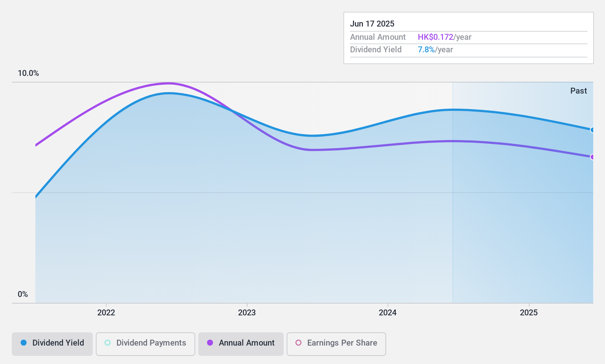Click the Dividend Yield tooltip label
The width and height of the screenshot is (605, 364).
tap(376, 50)
